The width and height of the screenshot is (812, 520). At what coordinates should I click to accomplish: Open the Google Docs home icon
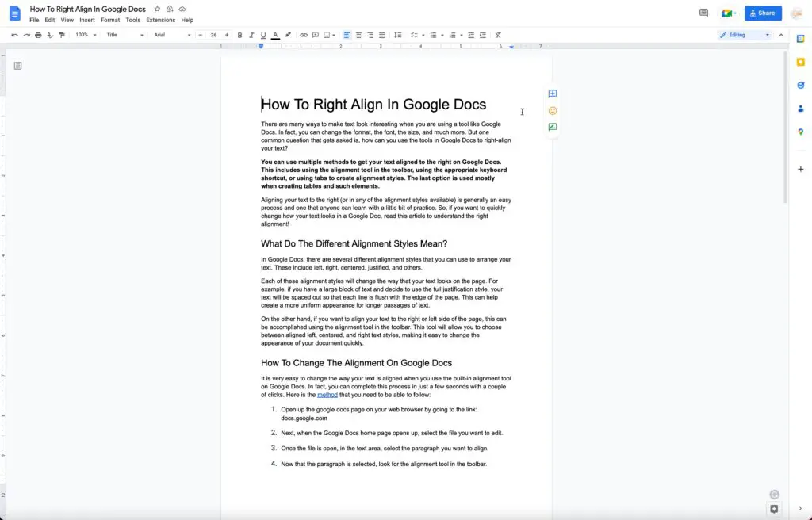click(15, 13)
